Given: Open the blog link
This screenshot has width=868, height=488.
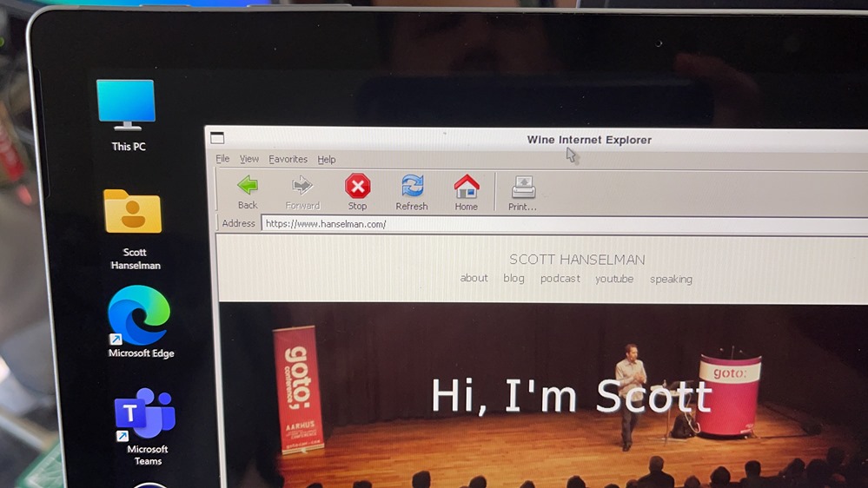Looking at the screenshot, I should [x=514, y=279].
